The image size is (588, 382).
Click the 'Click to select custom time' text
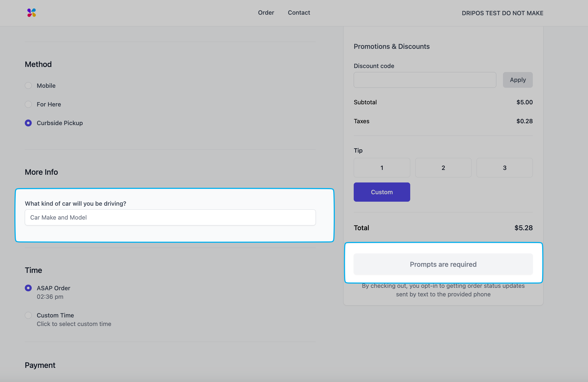(x=74, y=324)
